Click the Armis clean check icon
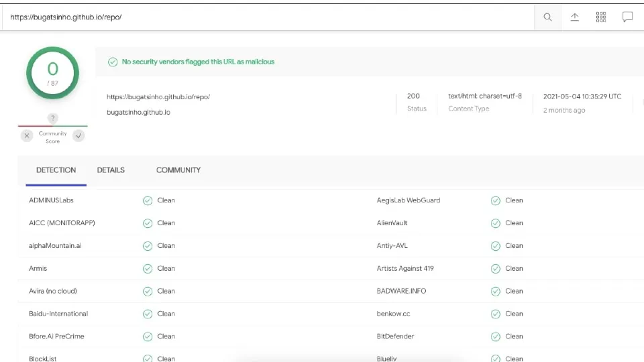This screenshot has width=644, height=362. click(x=148, y=268)
